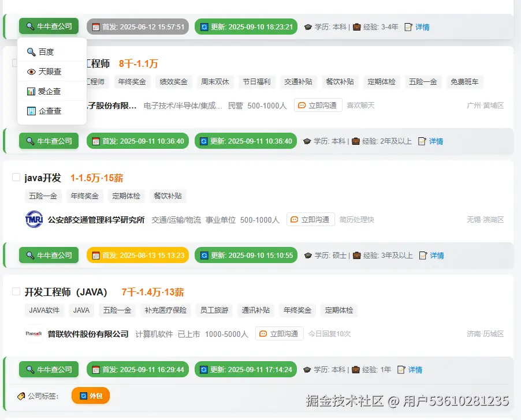Click 立即沟通 on the 普联软件 listing
This screenshot has width=521, height=420.
pos(280,334)
